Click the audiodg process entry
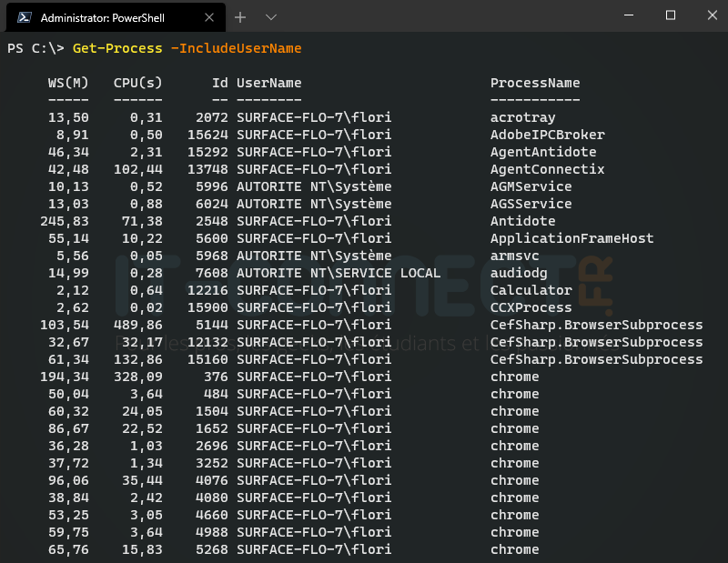The width and height of the screenshot is (728, 563). coord(518,273)
